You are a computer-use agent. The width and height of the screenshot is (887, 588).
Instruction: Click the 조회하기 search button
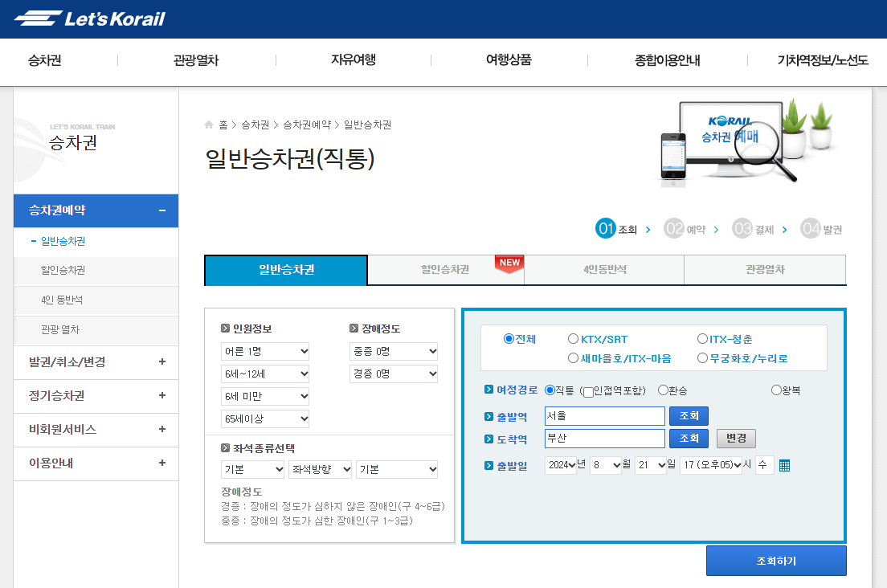[776, 561]
